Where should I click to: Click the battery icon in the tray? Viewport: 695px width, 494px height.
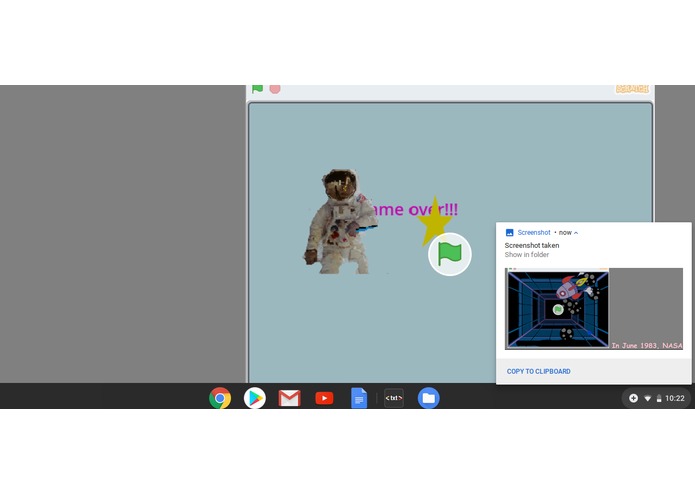pyautogui.click(x=659, y=399)
